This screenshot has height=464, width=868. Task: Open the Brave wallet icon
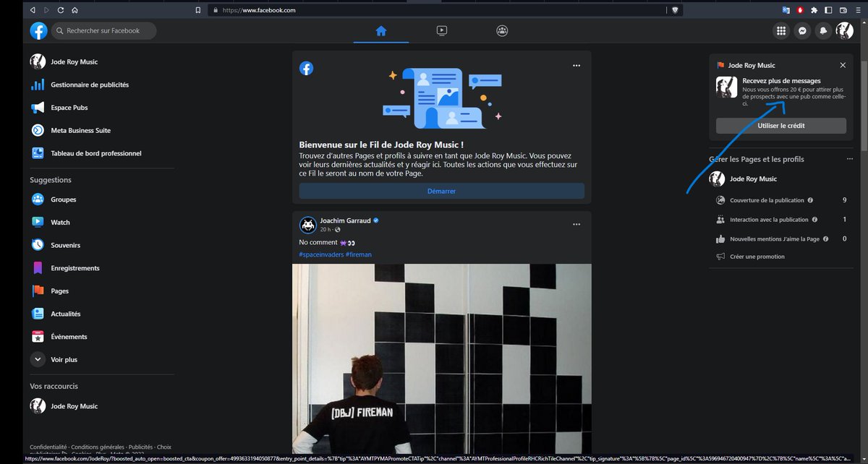pyautogui.click(x=843, y=10)
